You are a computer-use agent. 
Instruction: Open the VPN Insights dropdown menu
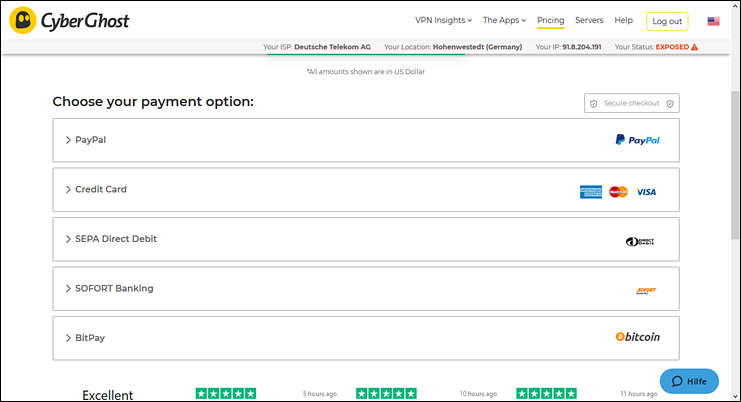pyautogui.click(x=443, y=20)
